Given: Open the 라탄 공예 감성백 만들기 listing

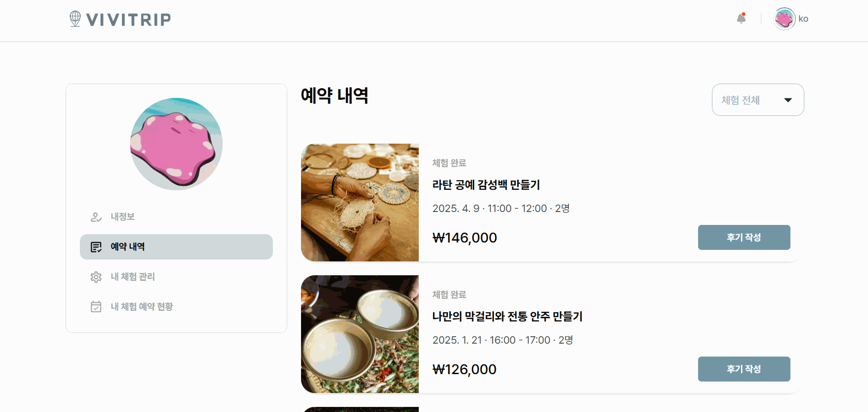Looking at the screenshot, I should click(487, 185).
